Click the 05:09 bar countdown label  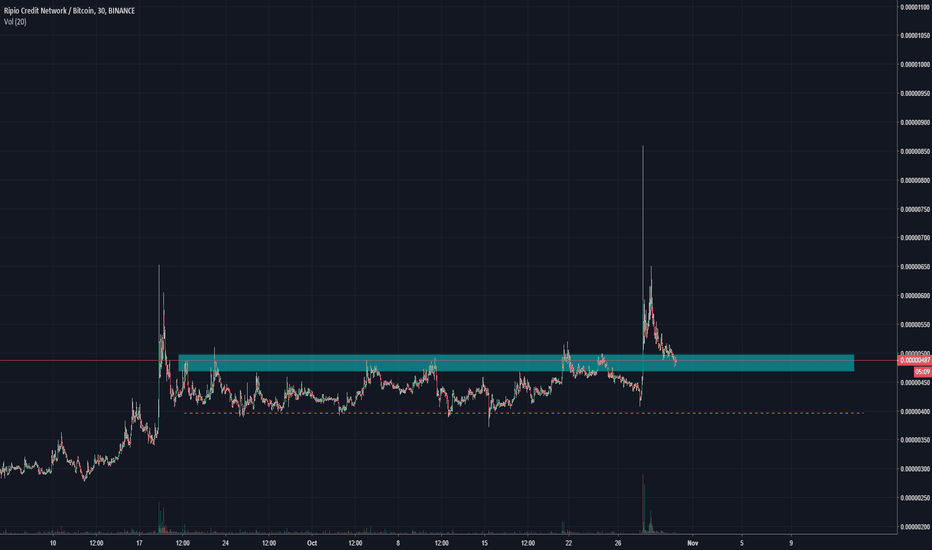pos(922,372)
